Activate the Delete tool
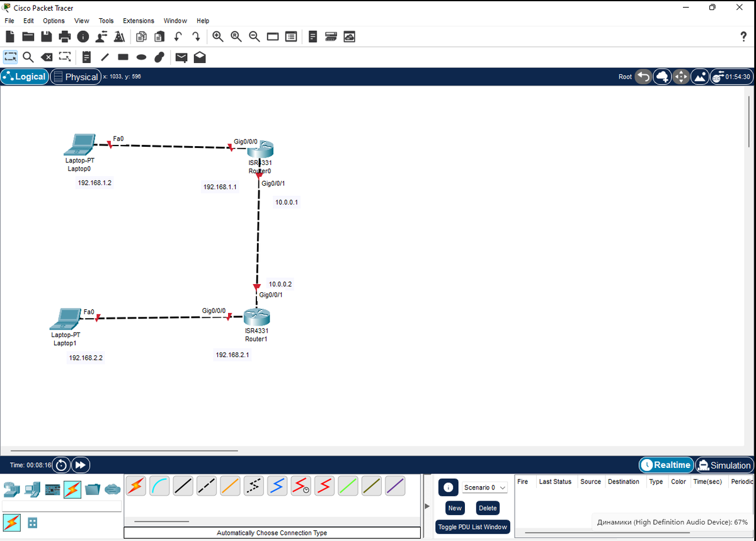The height and width of the screenshot is (541, 756). coord(47,57)
